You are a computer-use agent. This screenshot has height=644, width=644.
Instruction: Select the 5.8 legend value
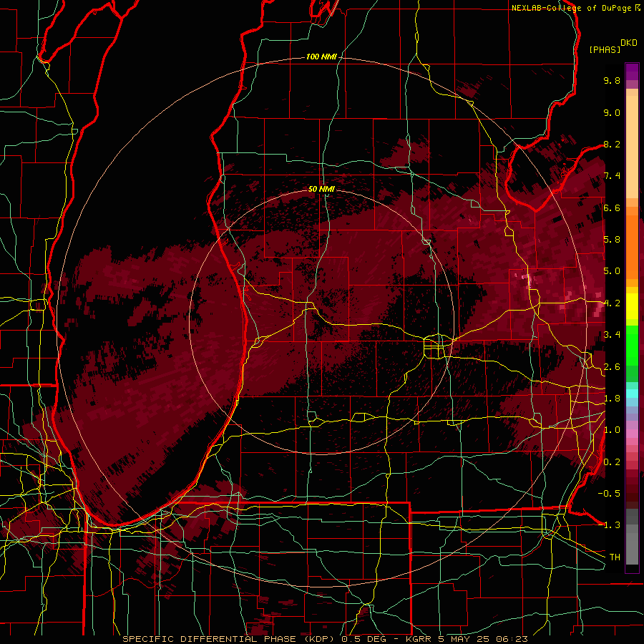pyautogui.click(x=612, y=240)
